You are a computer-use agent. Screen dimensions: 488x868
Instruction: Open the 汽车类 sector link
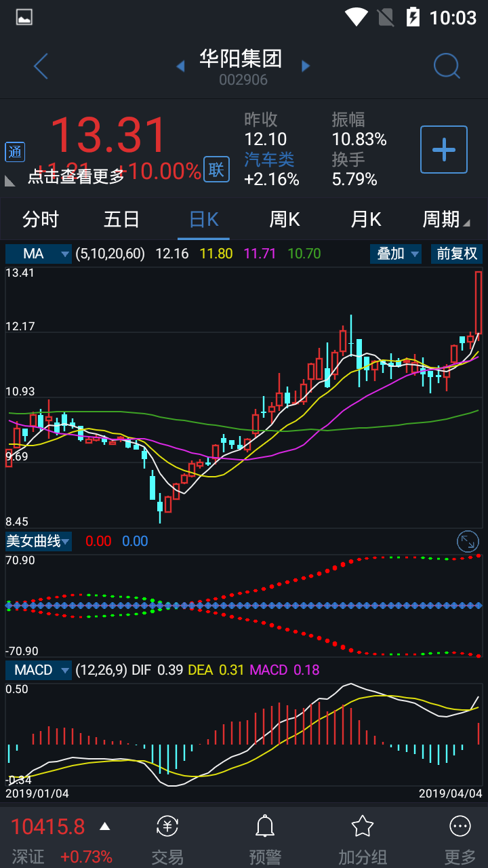[x=270, y=159]
